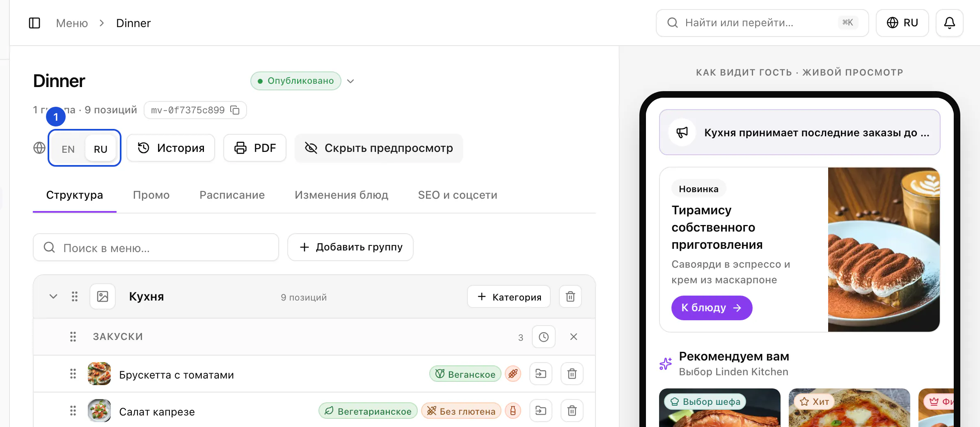
Task: Open the Расписание tab
Action: (232, 195)
